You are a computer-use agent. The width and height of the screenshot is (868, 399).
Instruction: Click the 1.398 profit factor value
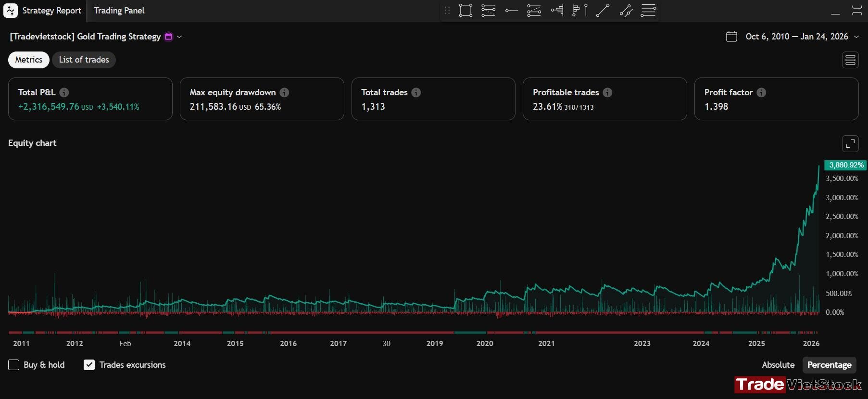coord(717,107)
